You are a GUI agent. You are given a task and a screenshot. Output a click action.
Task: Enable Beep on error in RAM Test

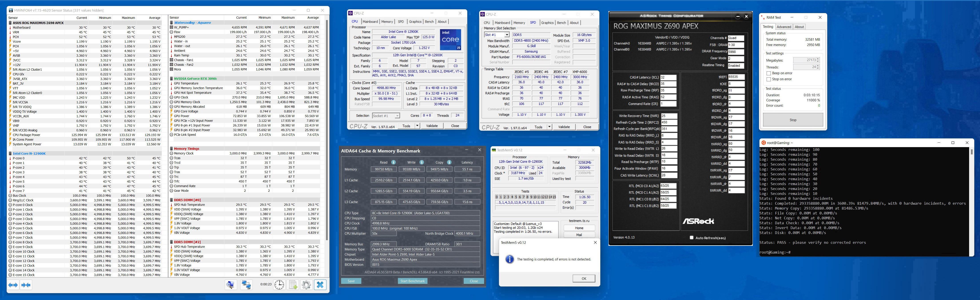[769, 73]
